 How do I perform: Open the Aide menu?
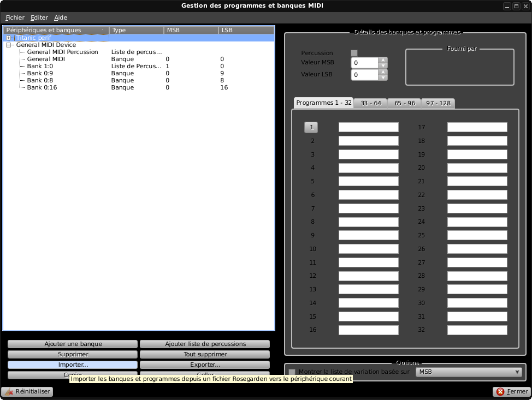(x=61, y=17)
